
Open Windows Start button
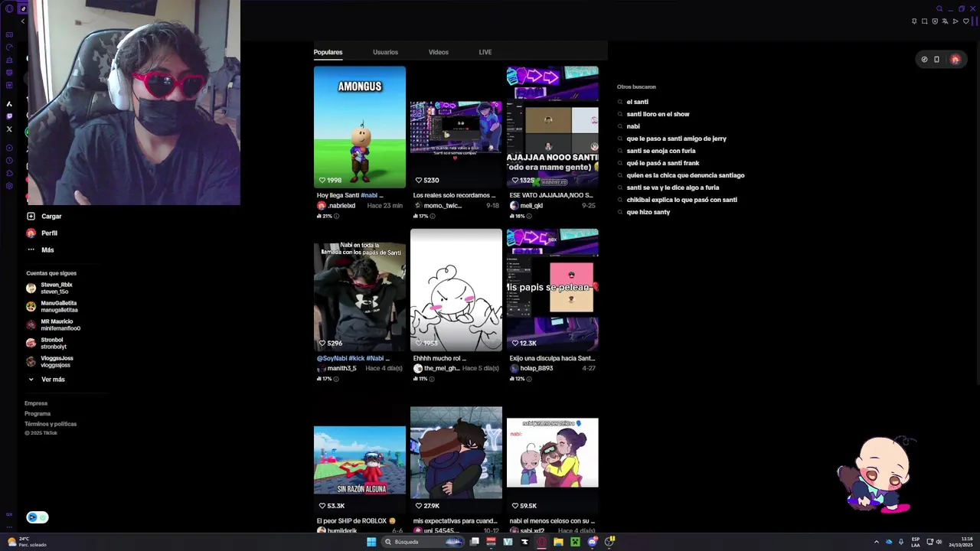tap(371, 542)
